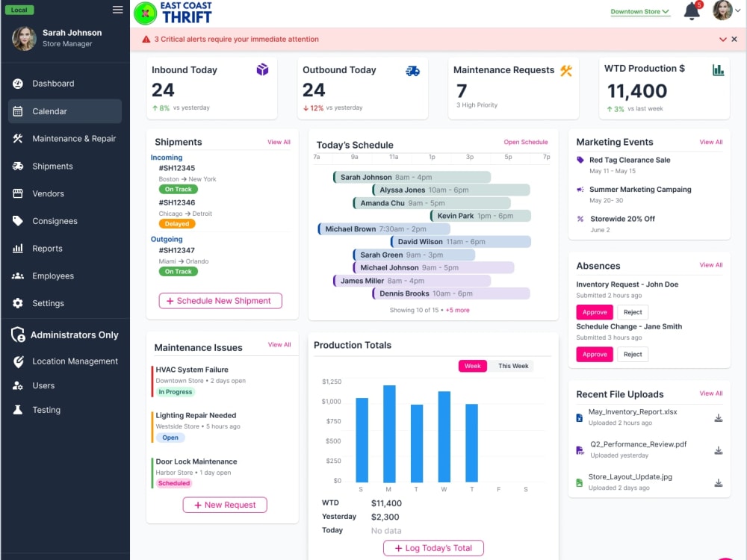The width and height of the screenshot is (747, 560).
Task: Click Storewide 20% Off percent icon
Action: [x=580, y=219]
